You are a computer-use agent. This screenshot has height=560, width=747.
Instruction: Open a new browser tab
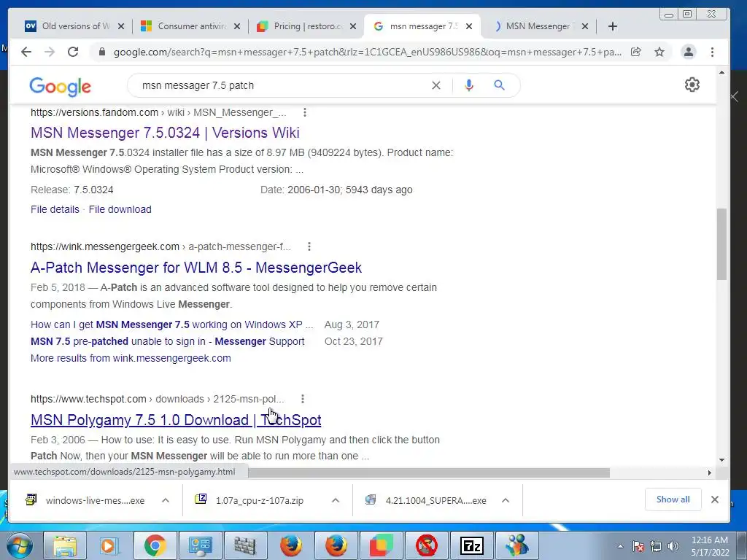coord(613,26)
